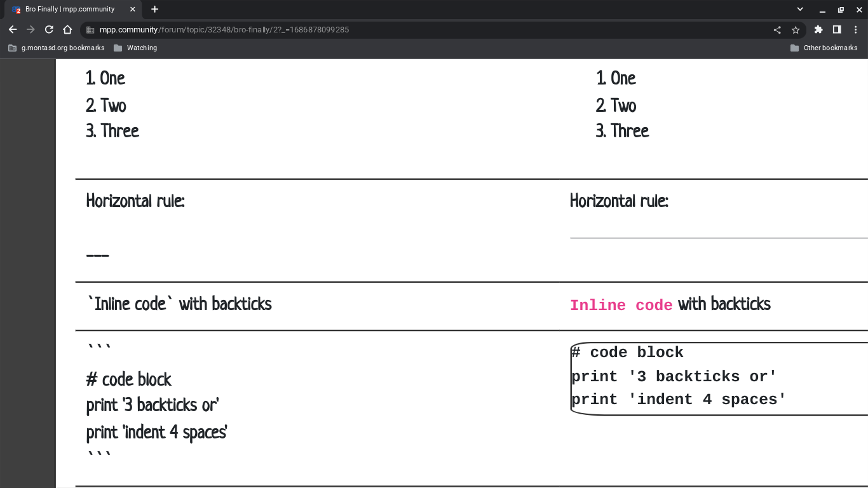
Task: Open the Watching bookmarks folder
Action: (x=135, y=48)
